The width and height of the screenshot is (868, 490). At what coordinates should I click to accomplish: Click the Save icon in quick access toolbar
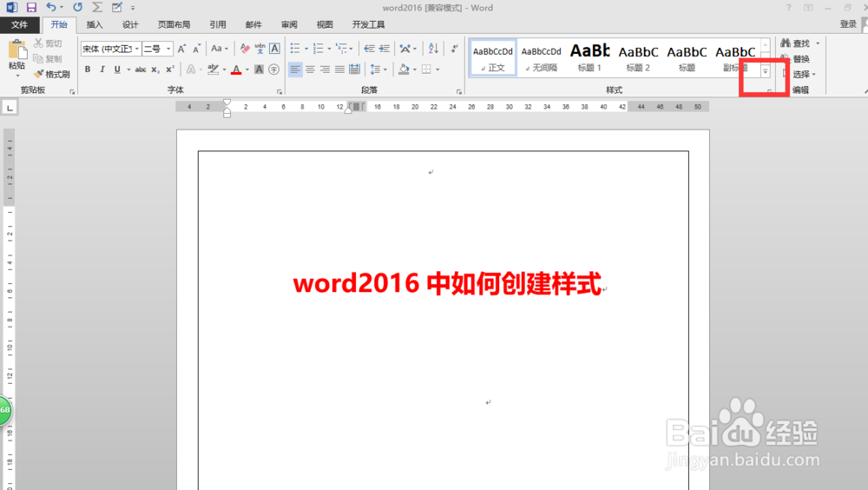(x=31, y=7)
